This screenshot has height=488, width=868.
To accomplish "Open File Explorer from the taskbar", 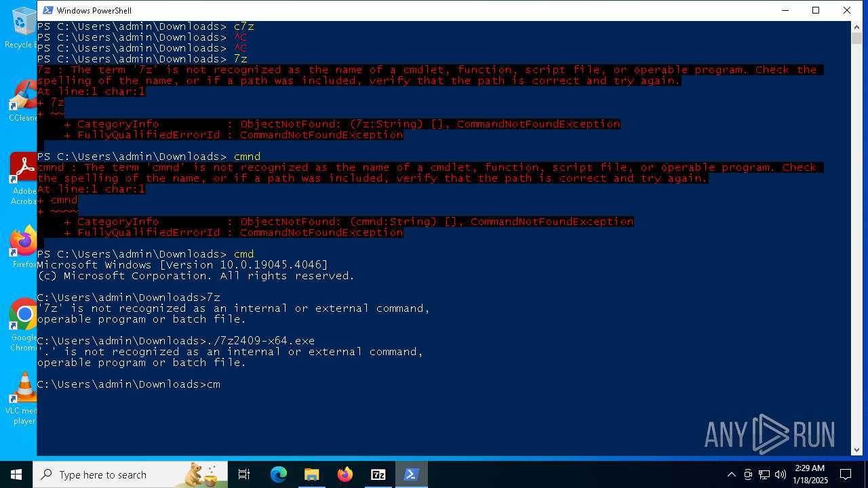I will [312, 474].
